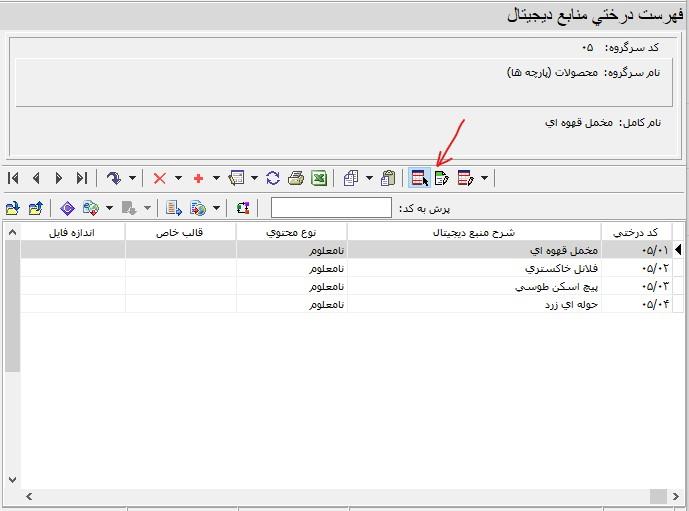Refresh the digital resources list
Image resolution: width=689 pixels, height=511 pixels.
272,178
